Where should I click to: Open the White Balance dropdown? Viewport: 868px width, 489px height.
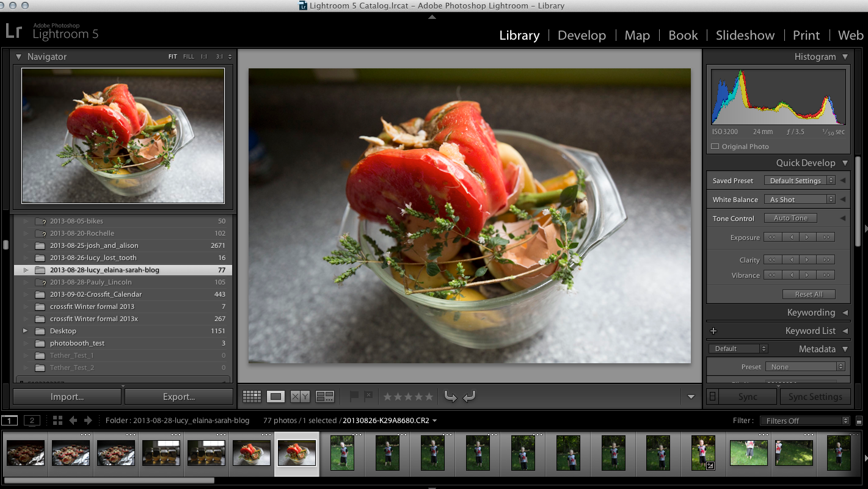pos(800,200)
